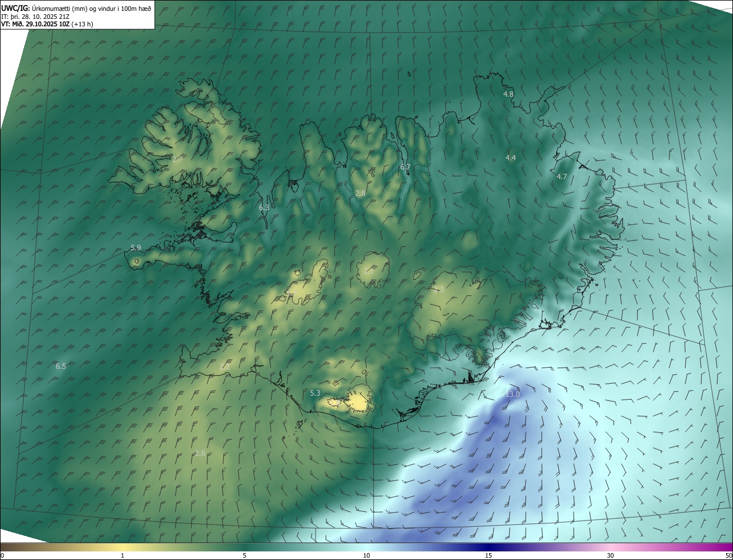This screenshot has height=560, width=733.
Task: Click the 4.8 value label on the northeast peninsula
Action: (x=509, y=94)
